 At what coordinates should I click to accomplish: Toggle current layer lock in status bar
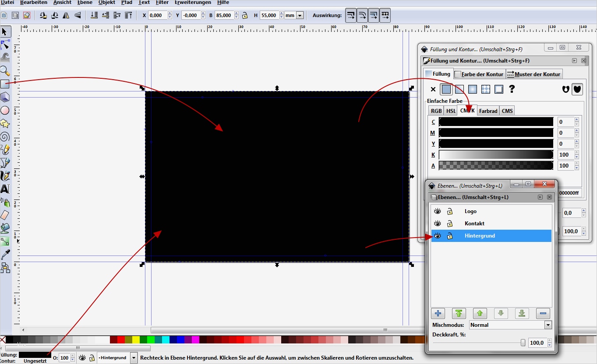(92, 358)
